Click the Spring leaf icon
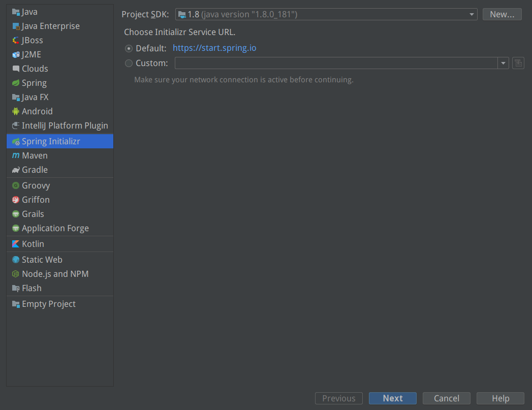The image size is (532, 410). (x=16, y=83)
